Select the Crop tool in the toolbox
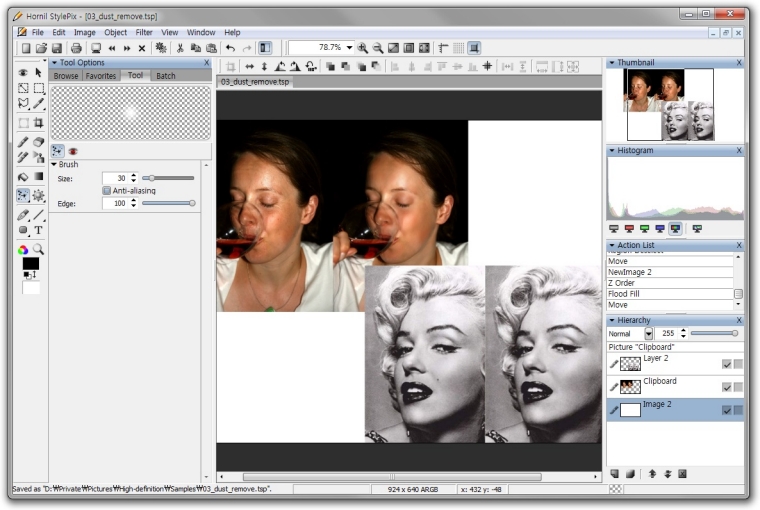The height and width of the screenshot is (510, 760). tap(39, 123)
